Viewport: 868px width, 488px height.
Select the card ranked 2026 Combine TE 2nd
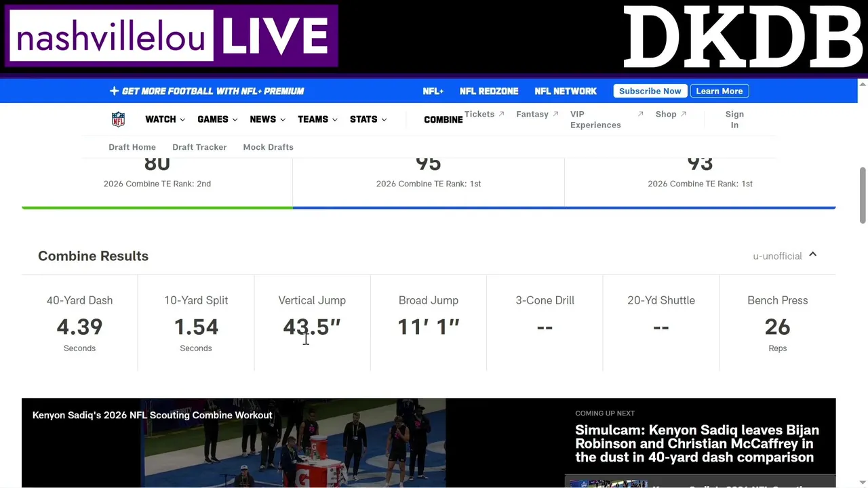[157, 182]
